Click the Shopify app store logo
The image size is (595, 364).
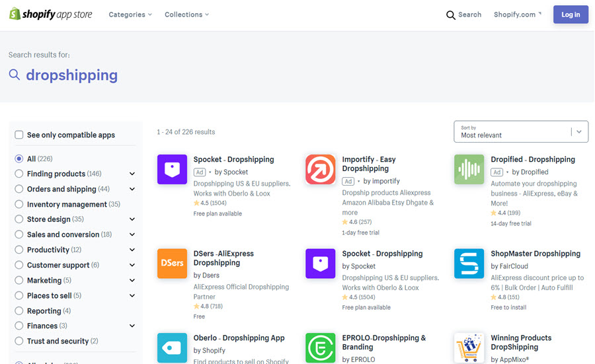pyautogui.click(x=50, y=15)
